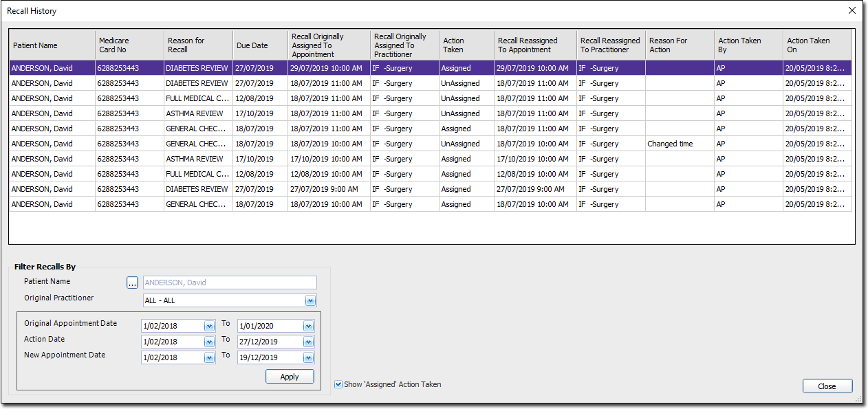Click '17/10/2019 10:00 AM' reassigned appointment cell

pos(535,159)
